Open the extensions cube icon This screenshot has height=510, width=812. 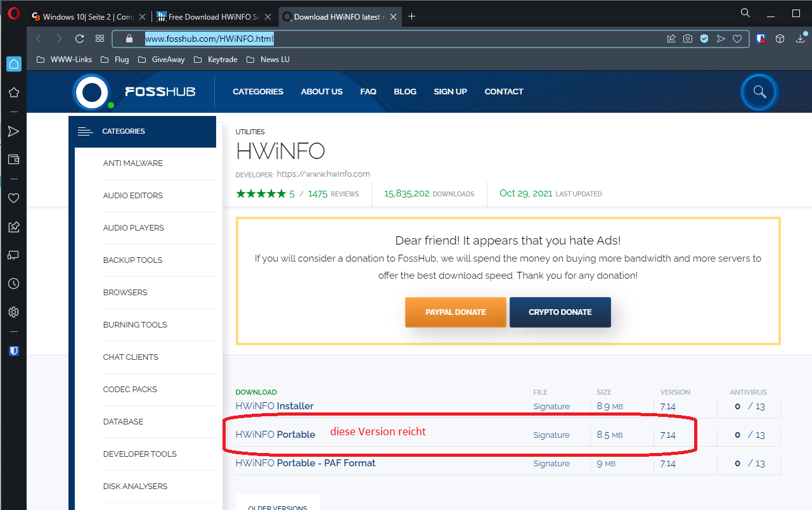pos(780,39)
